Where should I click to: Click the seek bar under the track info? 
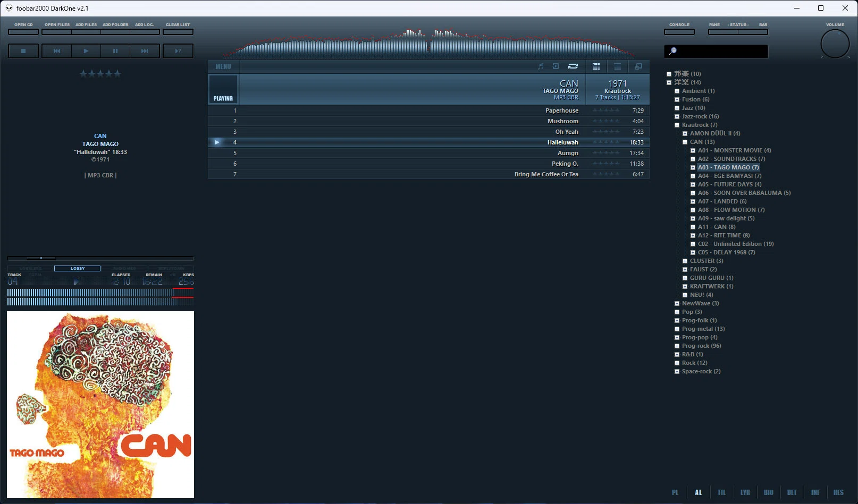tap(100, 258)
